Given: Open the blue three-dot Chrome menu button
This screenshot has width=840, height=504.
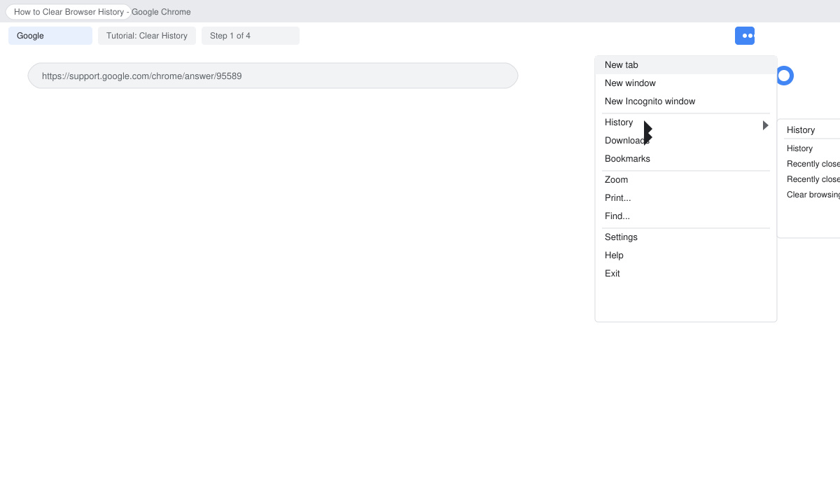Looking at the screenshot, I should tap(745, 36).
